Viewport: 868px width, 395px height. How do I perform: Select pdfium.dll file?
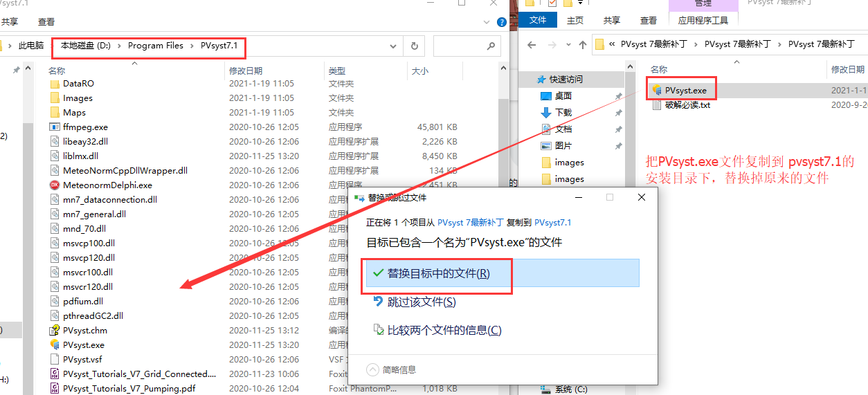coord(83,302)
